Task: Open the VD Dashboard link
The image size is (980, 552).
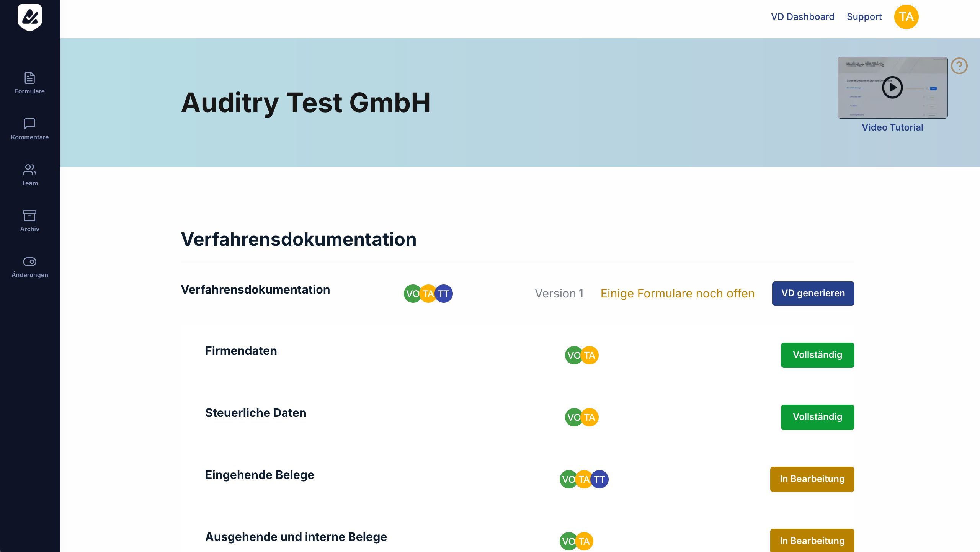Action: pos(802,17)
